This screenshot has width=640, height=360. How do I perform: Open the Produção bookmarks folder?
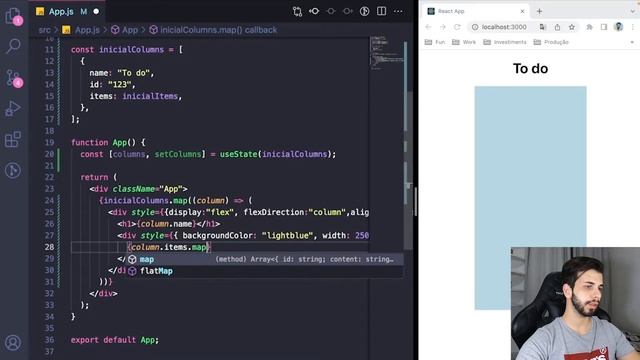coord(551,42)
